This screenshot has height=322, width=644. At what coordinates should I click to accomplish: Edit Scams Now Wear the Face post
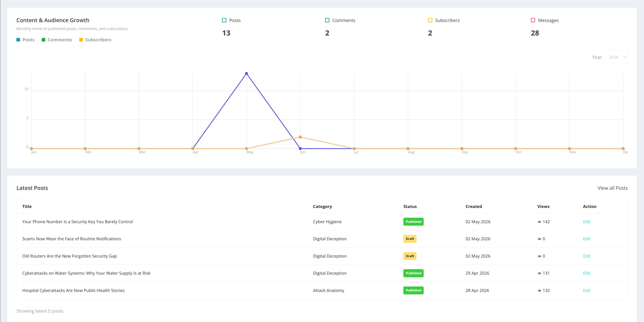pos(587,239)
